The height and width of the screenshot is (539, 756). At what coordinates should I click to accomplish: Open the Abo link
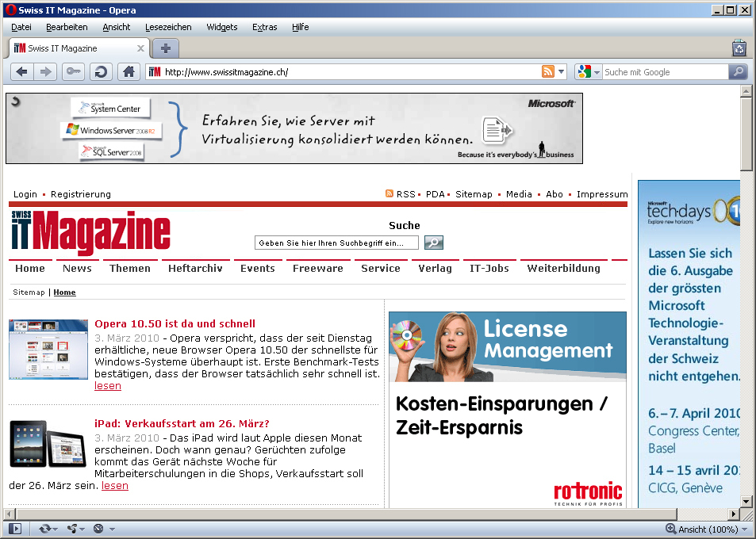point(555,194)
